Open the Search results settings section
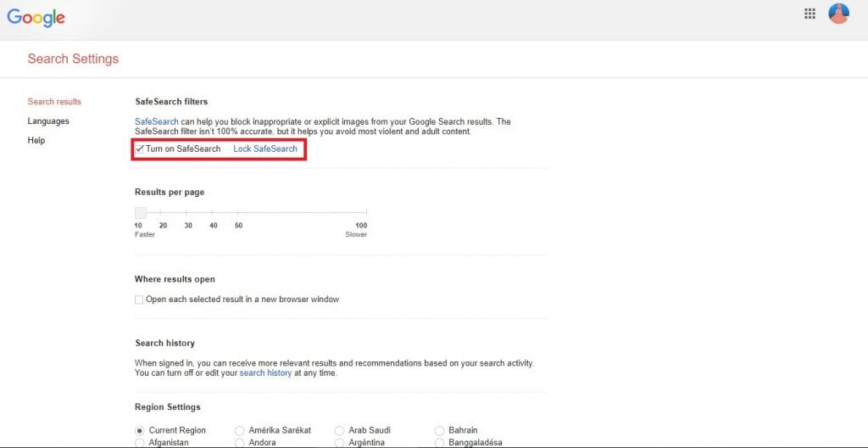 54,102
